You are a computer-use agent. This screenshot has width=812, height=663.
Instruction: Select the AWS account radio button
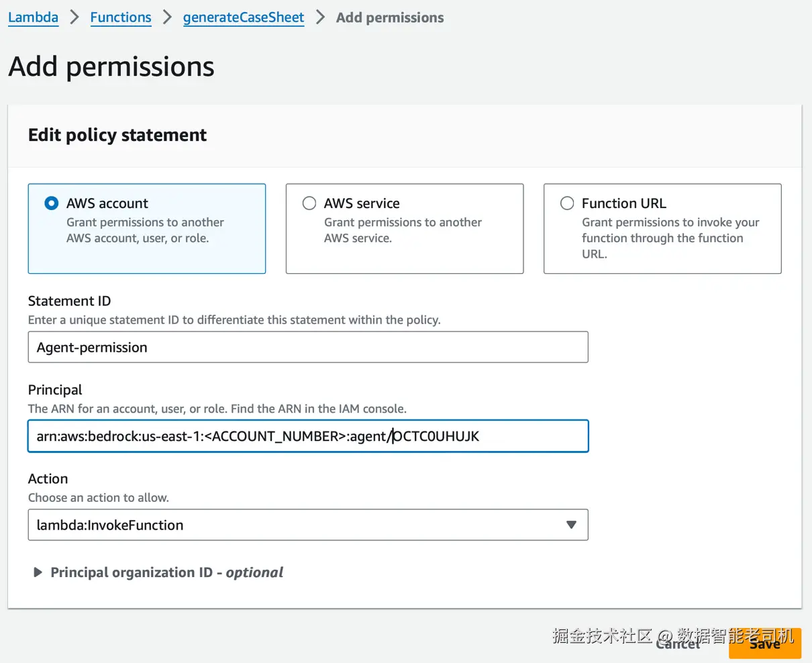click(51, 203)
